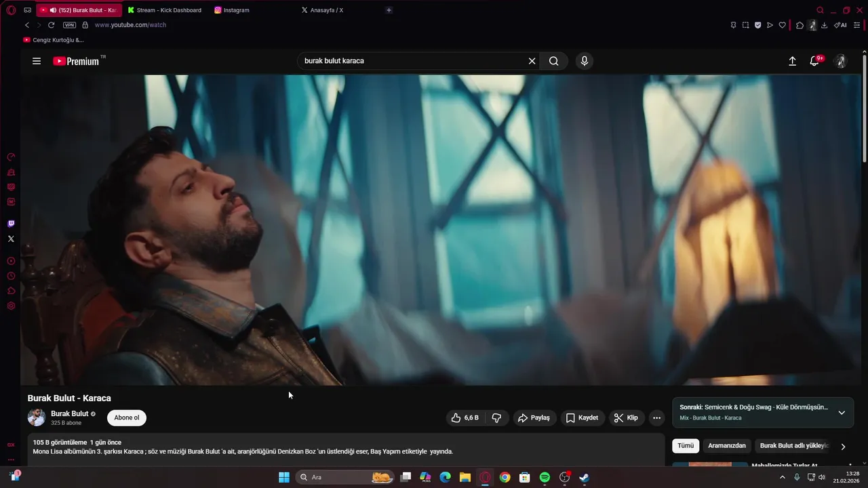Viewport: 868px width, 488px height.
Task: Show next filter chips arrow
Action: (x=843, y=447)
